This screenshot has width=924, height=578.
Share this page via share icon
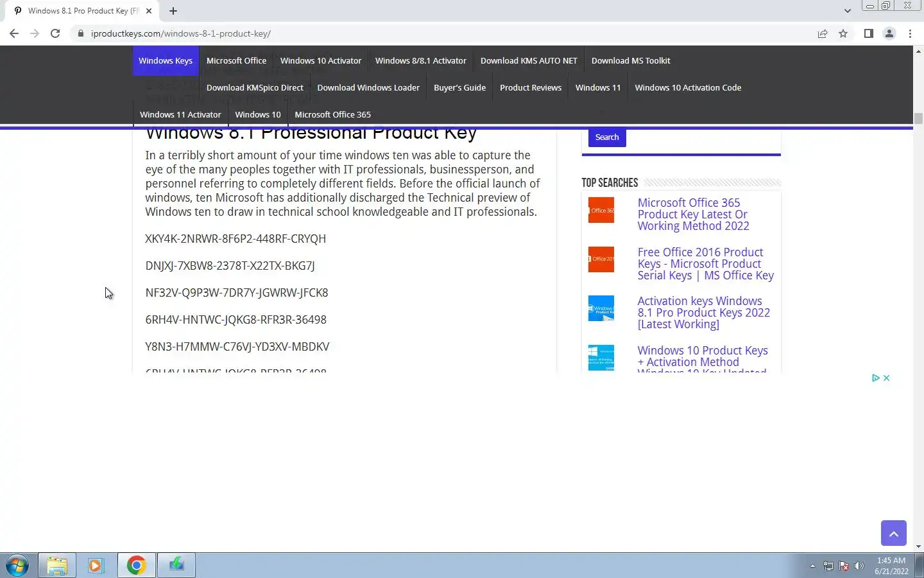point(823,33)
